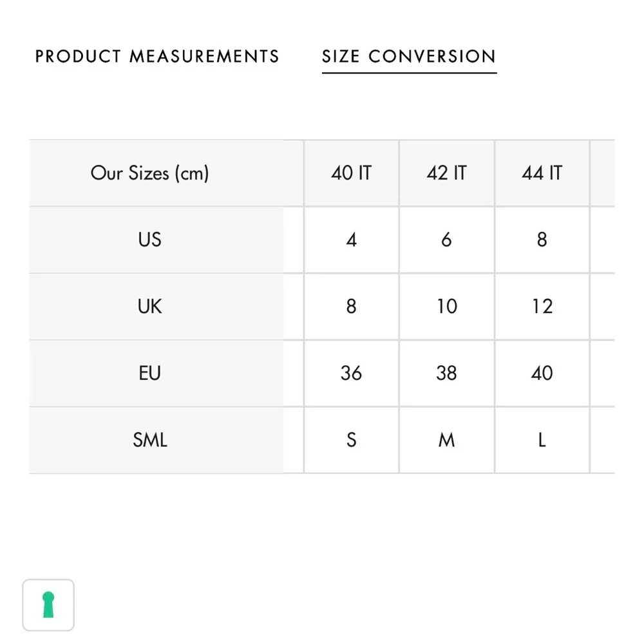Viewport: 644px width, 644px height.
Task: Click US size 6 cell
Action: click(x=446, y=240)
